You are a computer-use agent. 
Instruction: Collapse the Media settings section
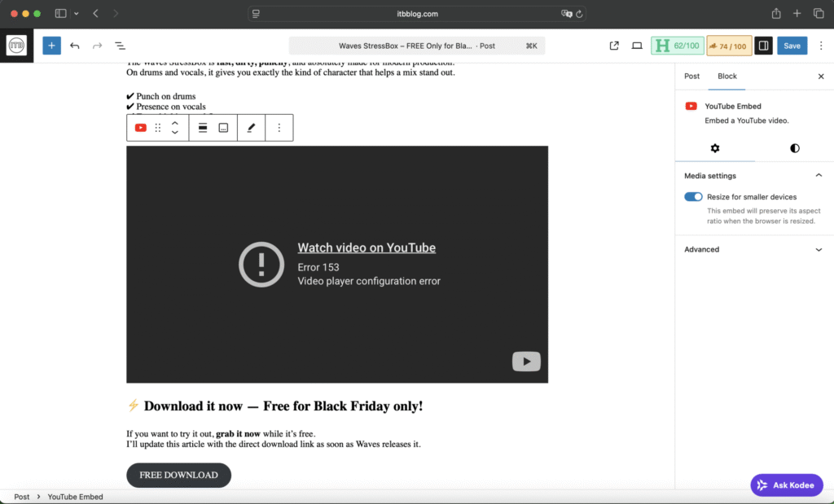coord(819,174)
